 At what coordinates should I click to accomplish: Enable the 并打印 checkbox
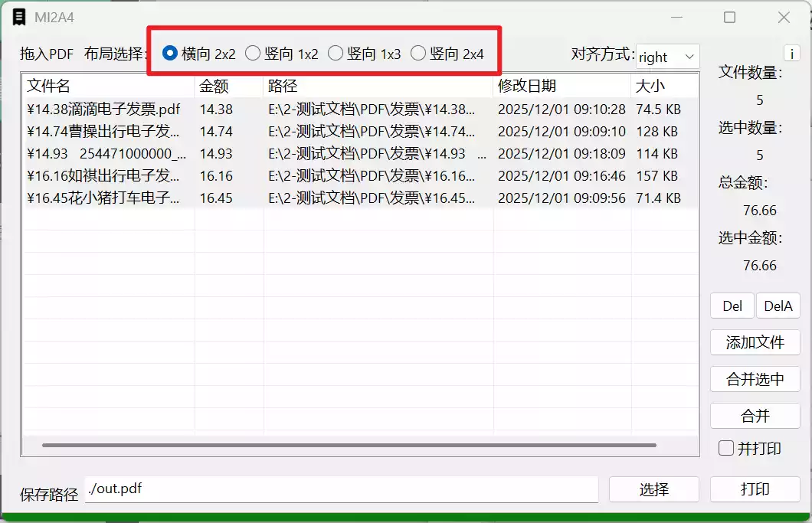(x=726, y=449)
